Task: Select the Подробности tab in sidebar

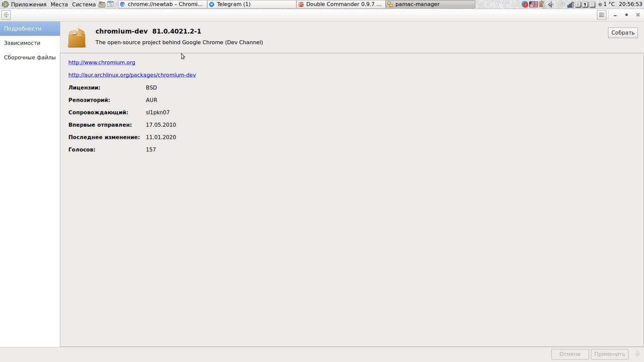Action: click(30, 29)
